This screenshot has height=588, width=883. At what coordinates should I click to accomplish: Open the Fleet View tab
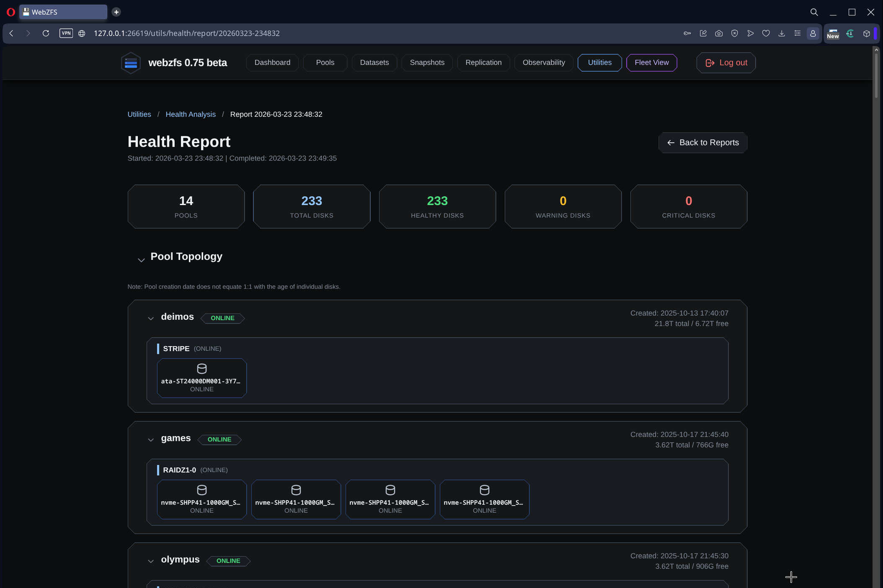pos(651,63)
